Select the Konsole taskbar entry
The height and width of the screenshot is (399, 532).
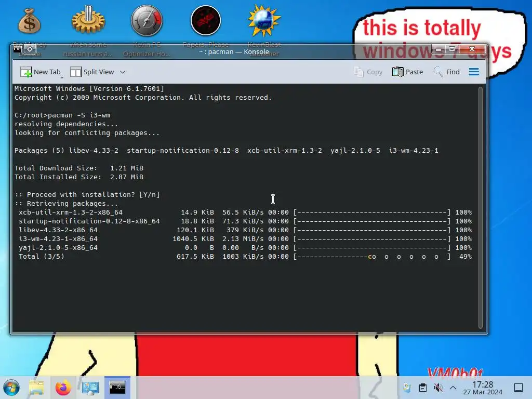click(117, 388)
